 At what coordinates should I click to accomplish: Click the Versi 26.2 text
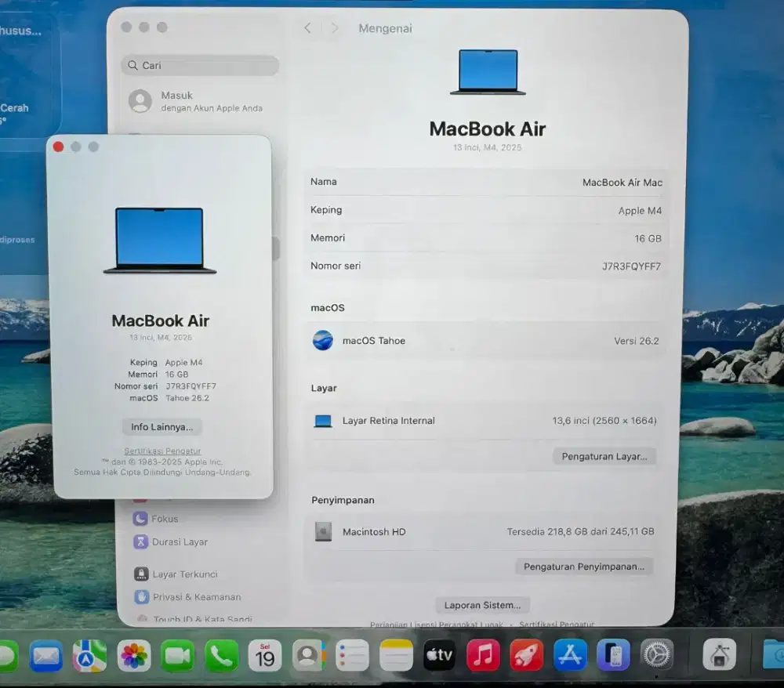[x=637, y=341]
